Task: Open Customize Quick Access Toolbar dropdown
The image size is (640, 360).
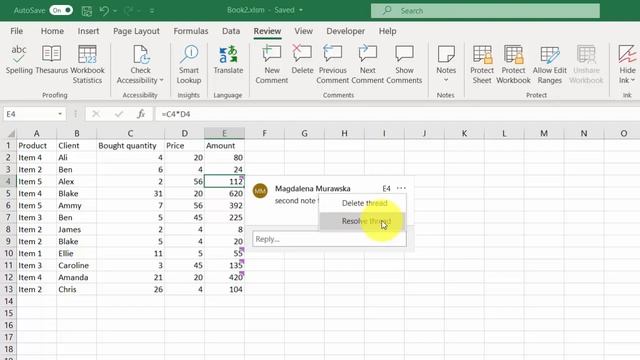Action: point(151,11)
